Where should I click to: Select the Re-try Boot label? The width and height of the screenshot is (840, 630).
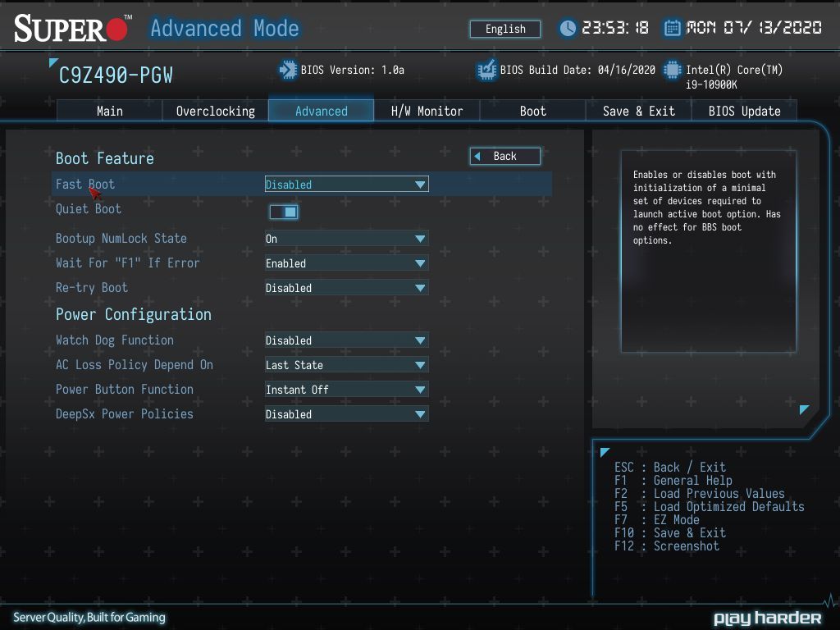click(x=92, y=287)
